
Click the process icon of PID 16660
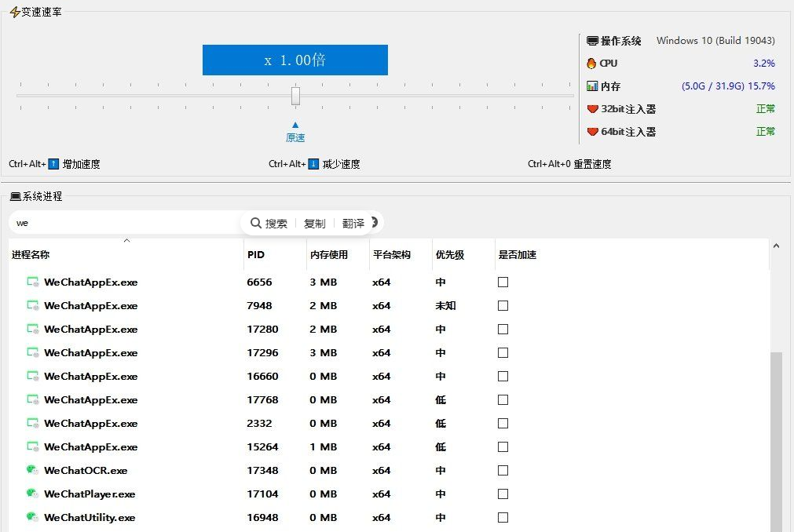[x=32, y=376]
